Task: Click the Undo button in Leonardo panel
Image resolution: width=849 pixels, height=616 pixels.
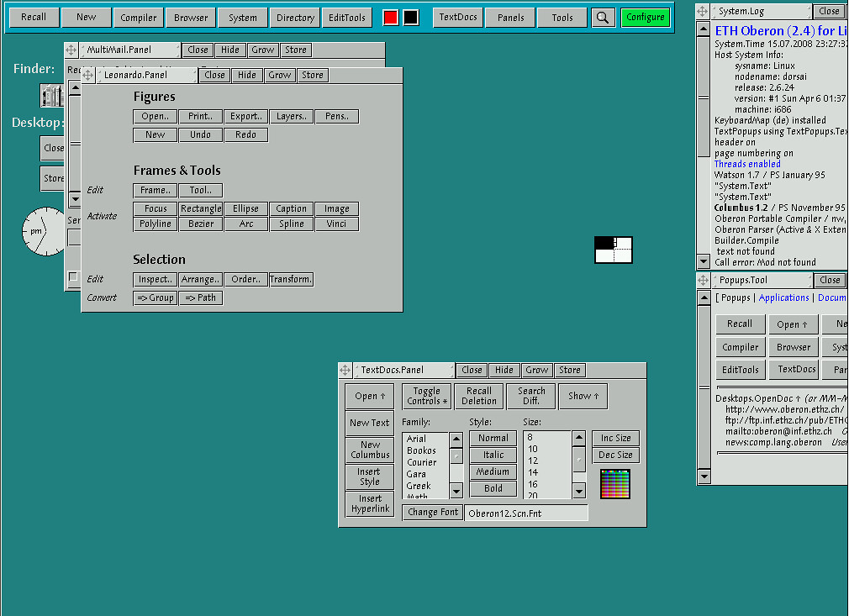Action: point(200,134)
